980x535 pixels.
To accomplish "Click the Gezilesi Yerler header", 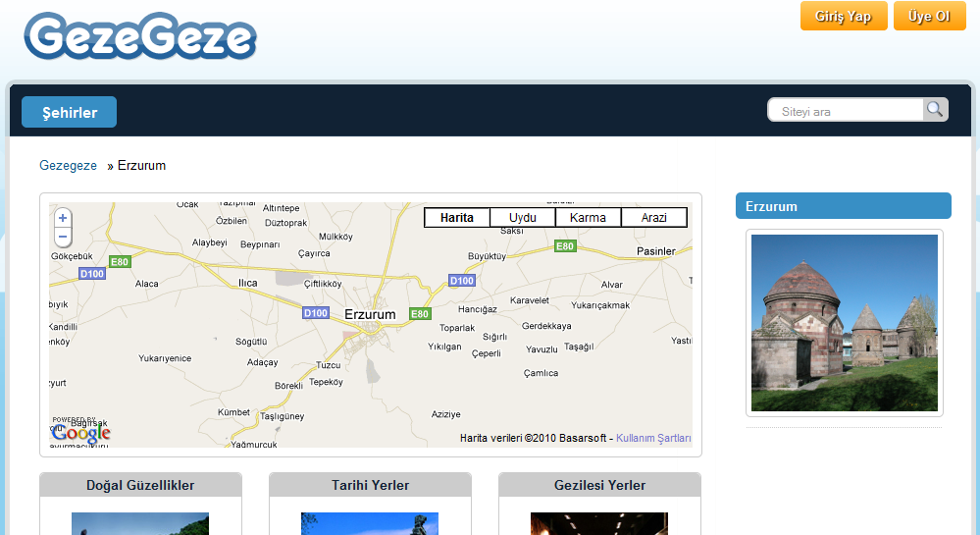I will pyautogui.click(x=600, y=485).
